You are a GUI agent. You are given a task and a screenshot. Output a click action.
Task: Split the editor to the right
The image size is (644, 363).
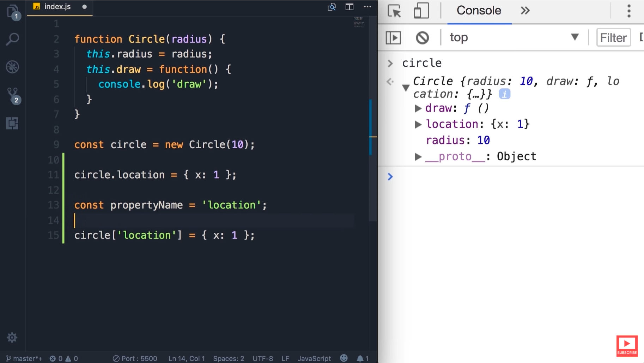[350, 7]
